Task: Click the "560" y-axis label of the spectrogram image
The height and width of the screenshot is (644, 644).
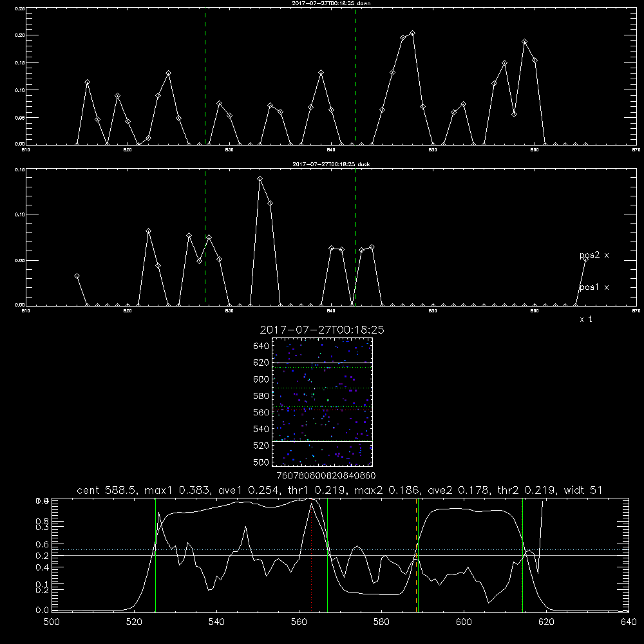Action: (x=261, y=412)
